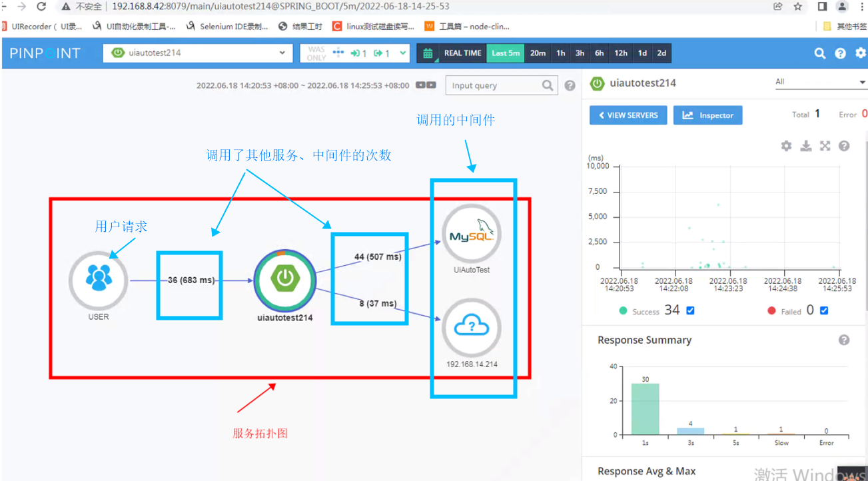Screen dimensions: 868x481
Task: Click the 36 (683 ms) link label
Action: 191,280
